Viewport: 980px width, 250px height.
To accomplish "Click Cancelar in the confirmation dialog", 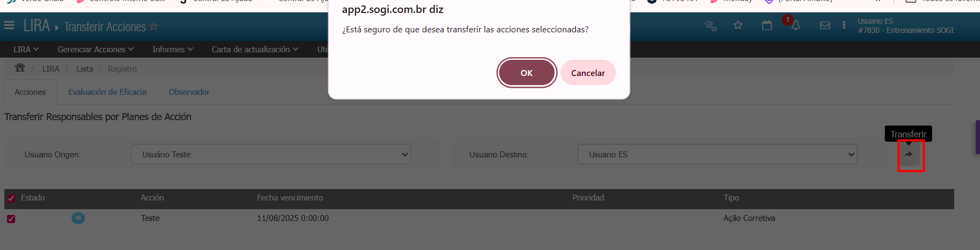I will [x=588, y=73].
